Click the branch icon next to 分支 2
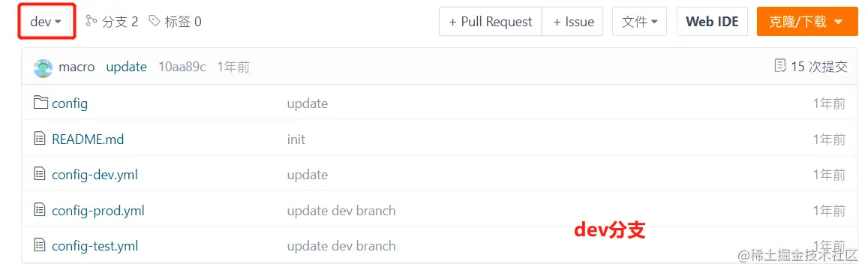Screen dimensions: 868x273 coord(92,21)
